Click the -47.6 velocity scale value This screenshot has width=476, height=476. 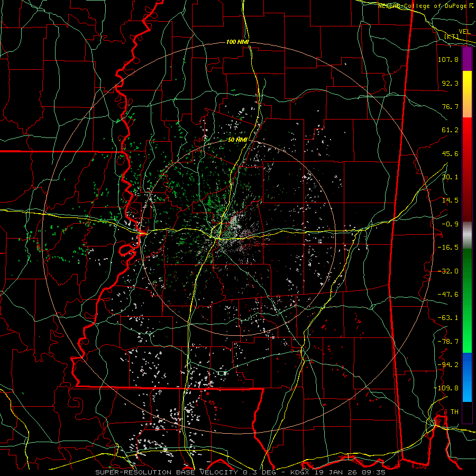[448, 295]
